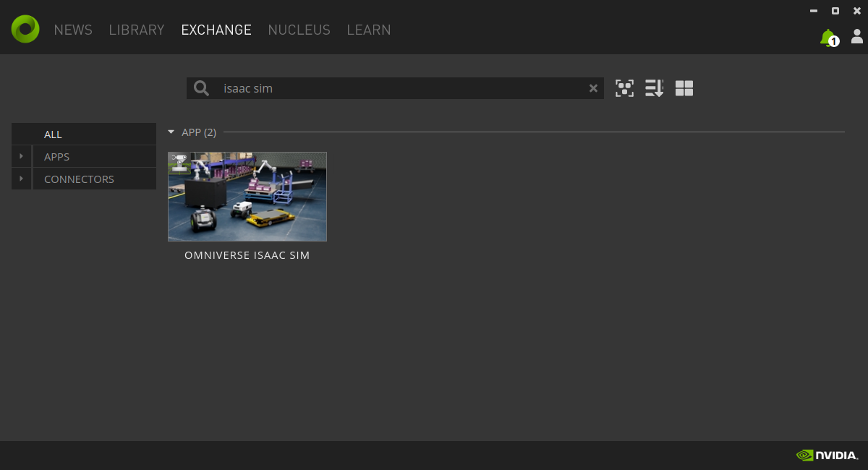Click the robot badge on Isaac Sim thumbnail

(x=179, y=162)
